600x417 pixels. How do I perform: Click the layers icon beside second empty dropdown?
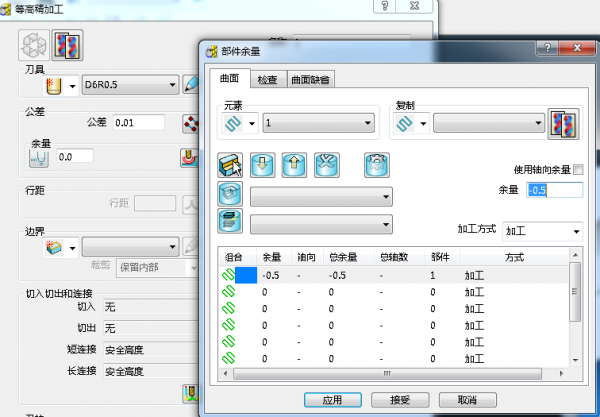(230, 221)
